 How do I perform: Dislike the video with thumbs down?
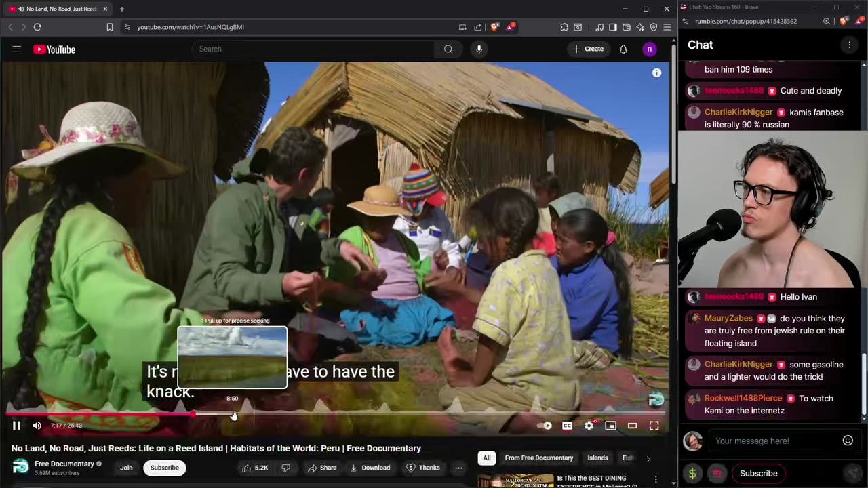point(285,468)
